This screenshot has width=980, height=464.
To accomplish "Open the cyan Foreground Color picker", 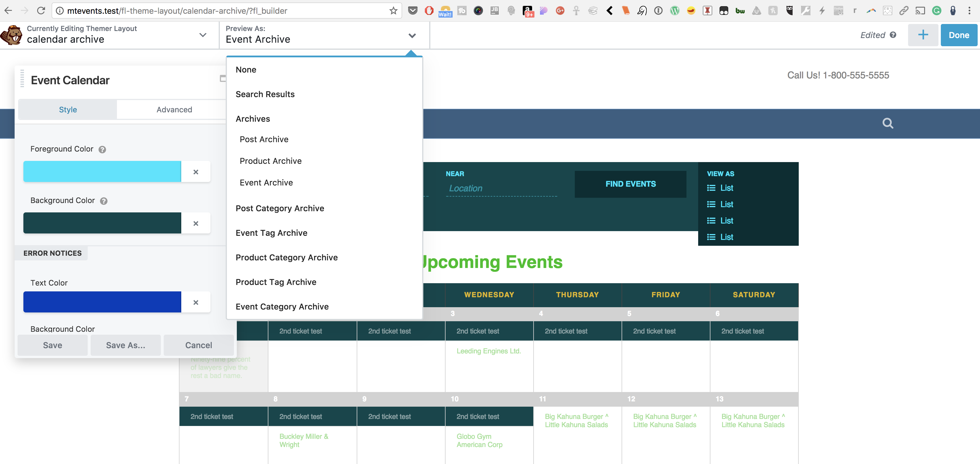I will coord(102,172).
